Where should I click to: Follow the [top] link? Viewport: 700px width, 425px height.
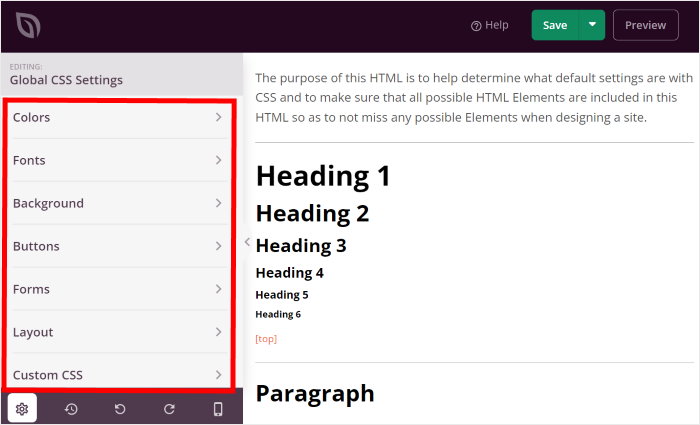(x=266, y=339)
